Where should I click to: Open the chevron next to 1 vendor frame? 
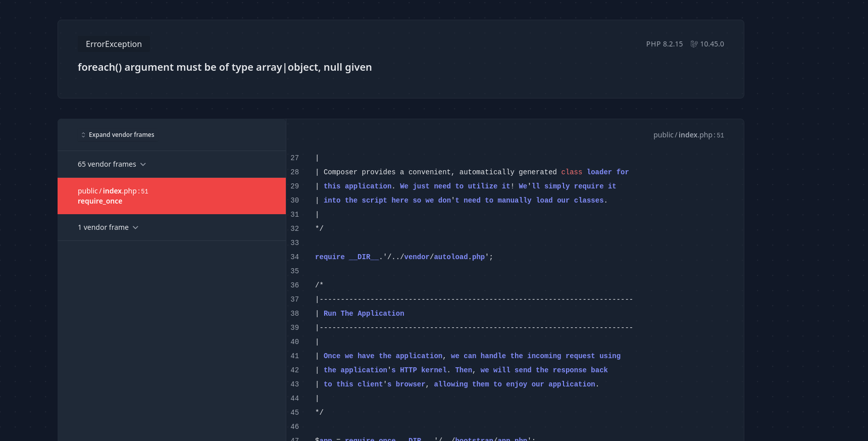(x=135, y=228)
